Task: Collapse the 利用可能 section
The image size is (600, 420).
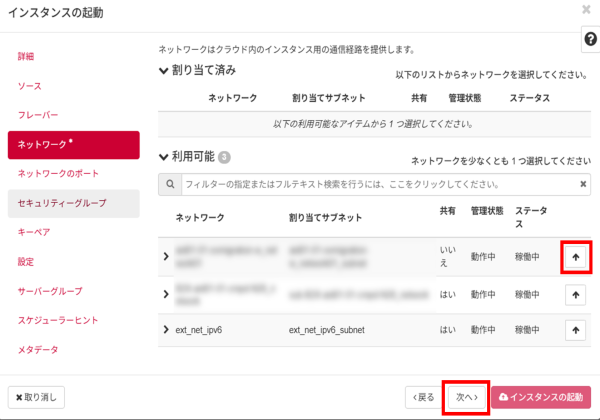Action: 165,157
